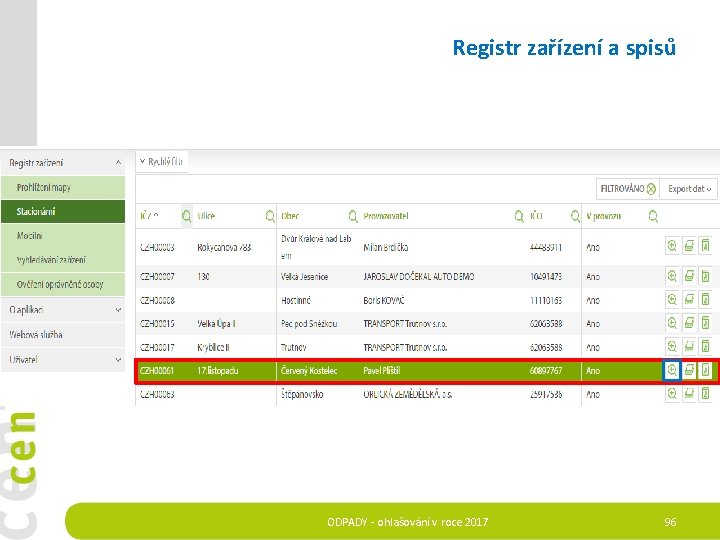
Task: Click document icon in Rokycanova 788 row
Action: coord(705,246)
